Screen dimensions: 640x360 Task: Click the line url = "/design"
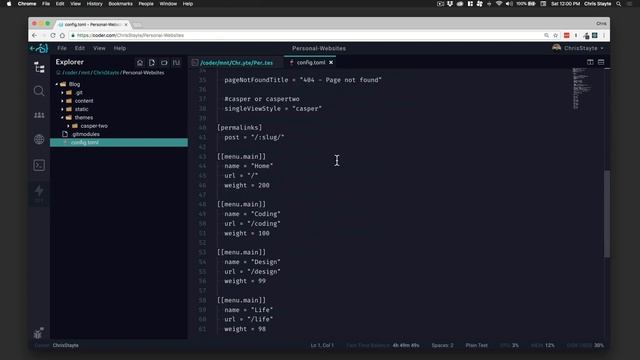click(x=252, y=271)
